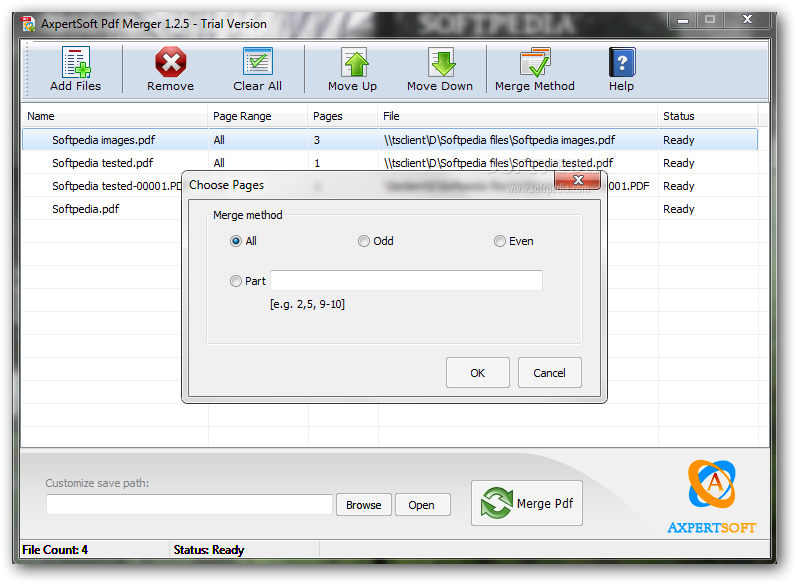Select the Part radio button
797x584 pixels.
(235, 281)
